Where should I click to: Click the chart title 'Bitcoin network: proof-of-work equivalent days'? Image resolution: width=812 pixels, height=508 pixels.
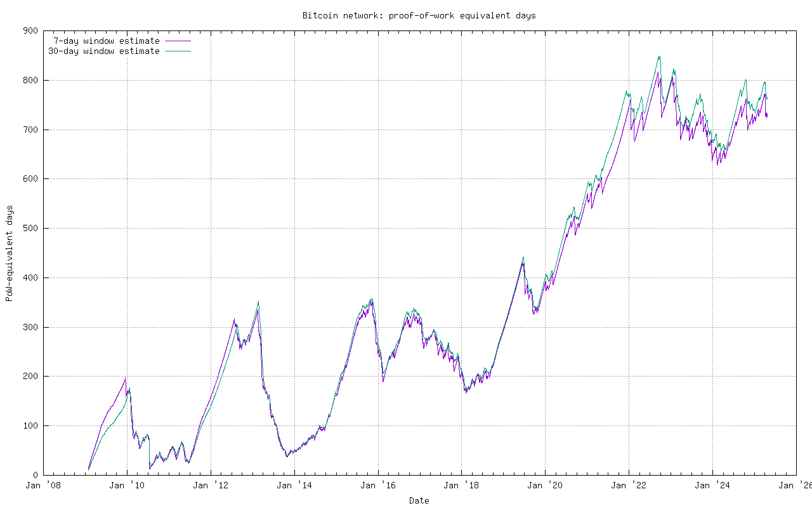click(419, 15)
